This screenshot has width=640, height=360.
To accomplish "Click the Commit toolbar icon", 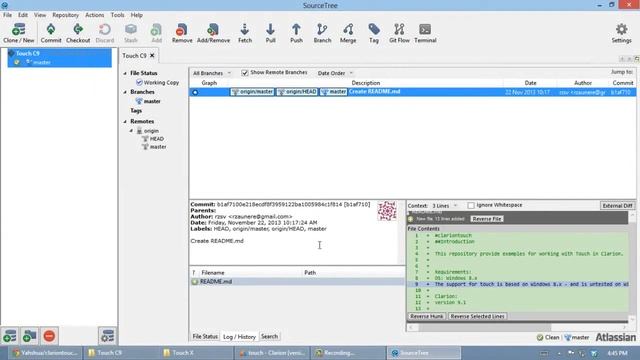I will (x=51, y=33).
